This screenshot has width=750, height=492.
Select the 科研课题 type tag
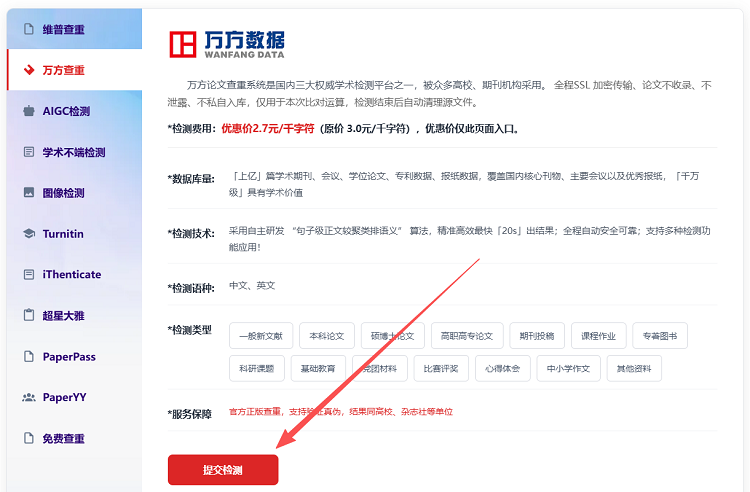point(257,369)
